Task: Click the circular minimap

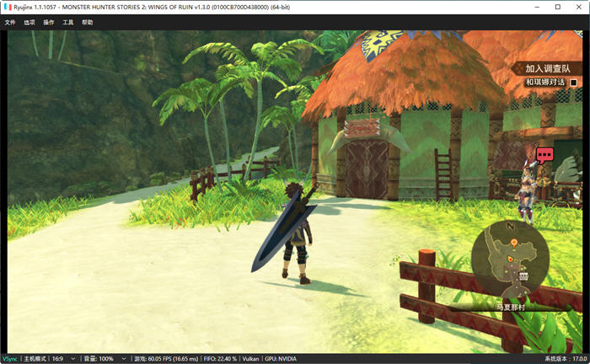Action: (510, 259)
